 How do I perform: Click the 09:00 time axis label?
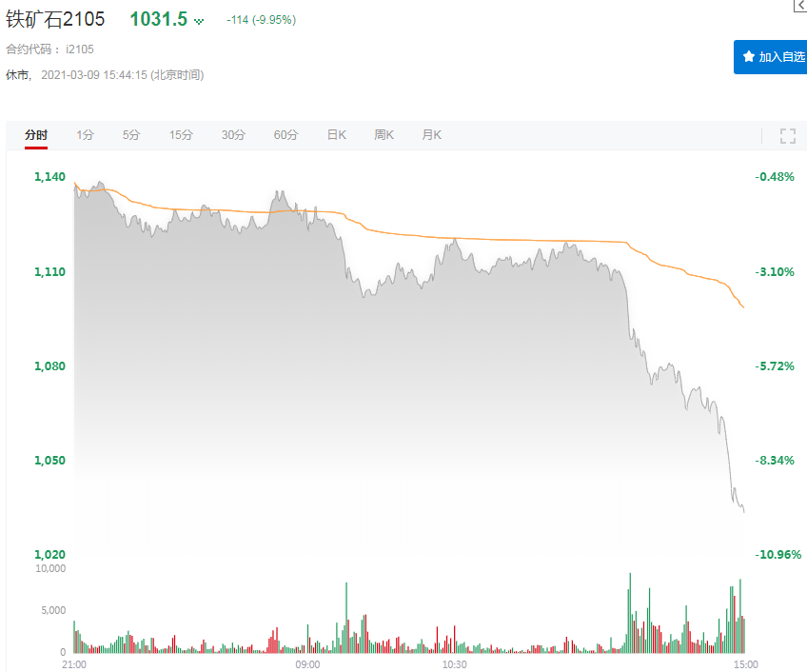(307, 663)
